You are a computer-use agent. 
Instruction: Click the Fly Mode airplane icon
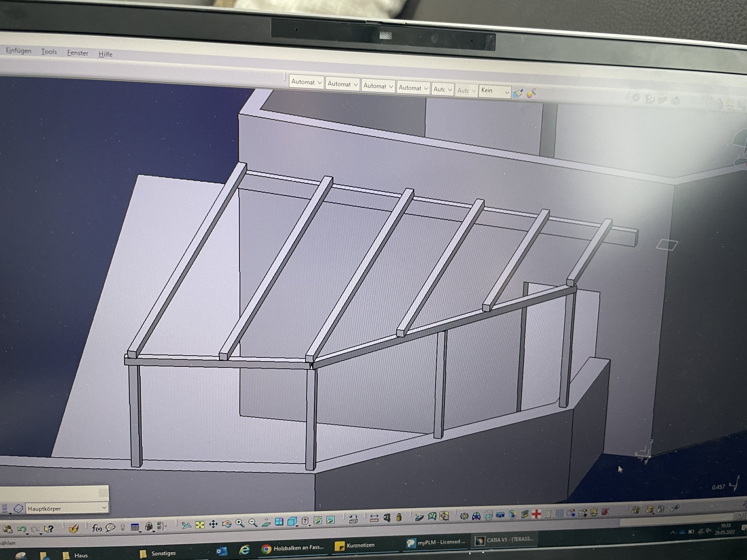(x=186, y=525)
